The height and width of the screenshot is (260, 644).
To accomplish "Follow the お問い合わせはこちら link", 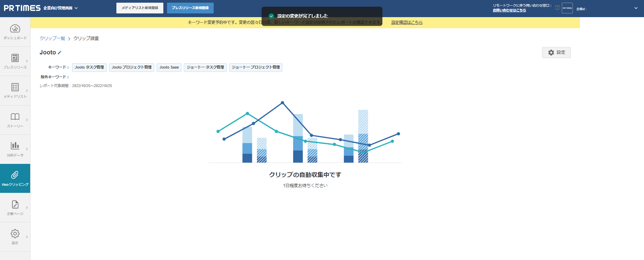I will coord(509,10).
